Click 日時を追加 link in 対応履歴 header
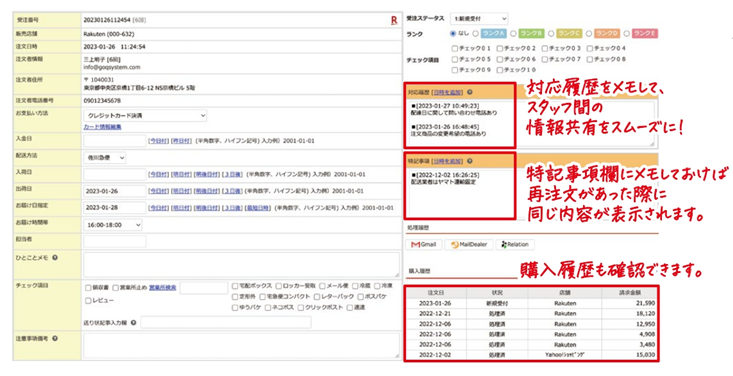Screen dimensions: 733x376 (x=447, y=93)
